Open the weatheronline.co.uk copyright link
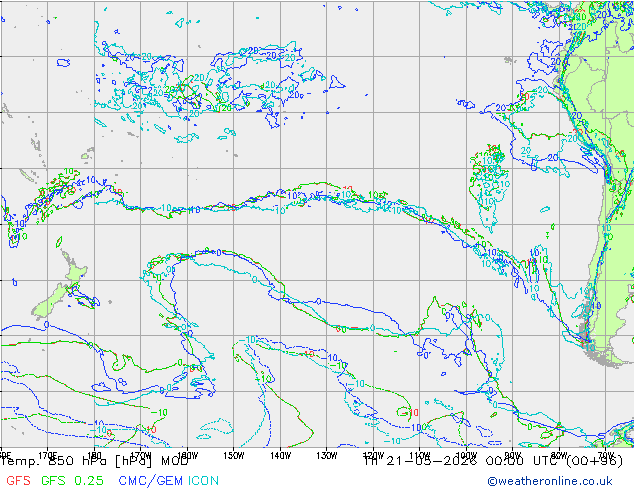 coord(550,481)
